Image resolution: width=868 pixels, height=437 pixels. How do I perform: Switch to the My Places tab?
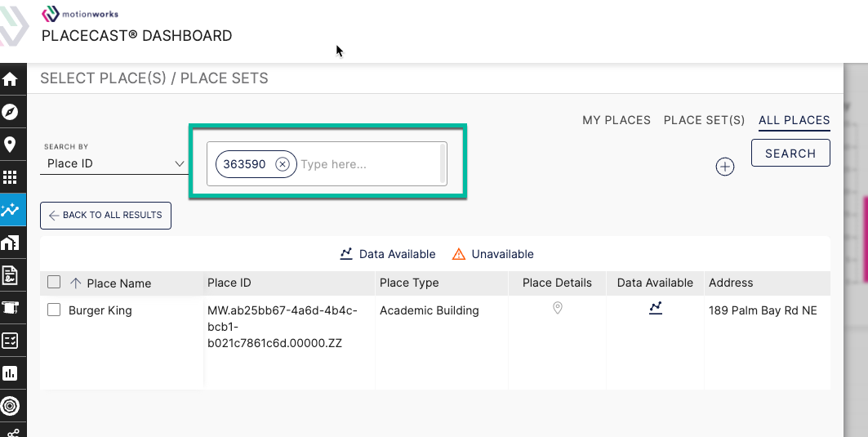pyautogui.click(x=617, y=120)
